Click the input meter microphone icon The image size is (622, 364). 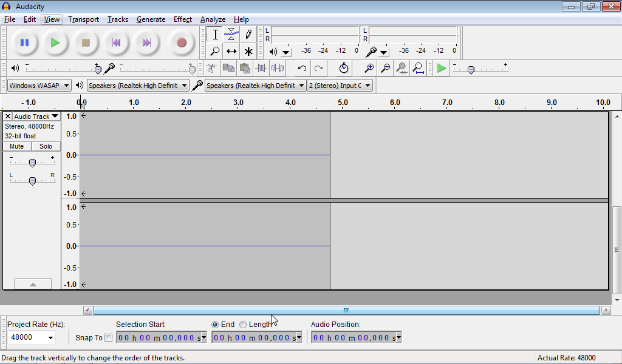(371, 52)
